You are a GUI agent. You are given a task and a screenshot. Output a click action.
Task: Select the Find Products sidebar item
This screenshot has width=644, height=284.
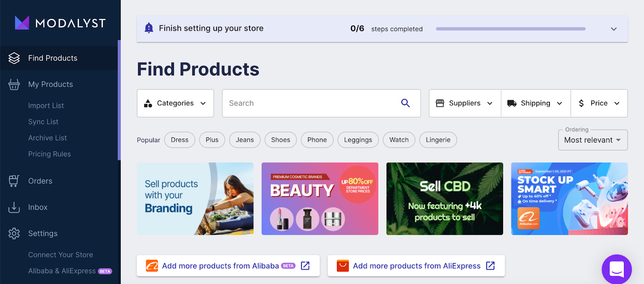(53, 58)
